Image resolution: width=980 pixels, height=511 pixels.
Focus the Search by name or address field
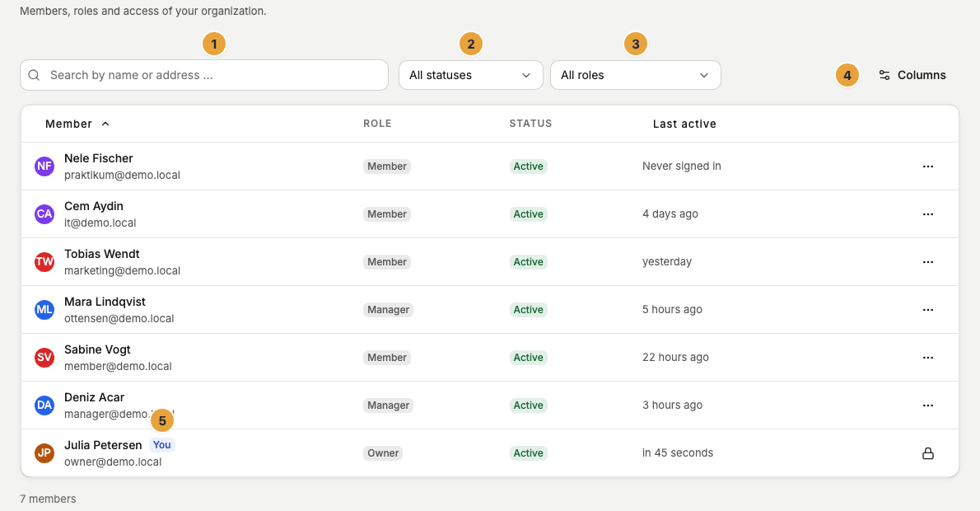pos(204,75)
